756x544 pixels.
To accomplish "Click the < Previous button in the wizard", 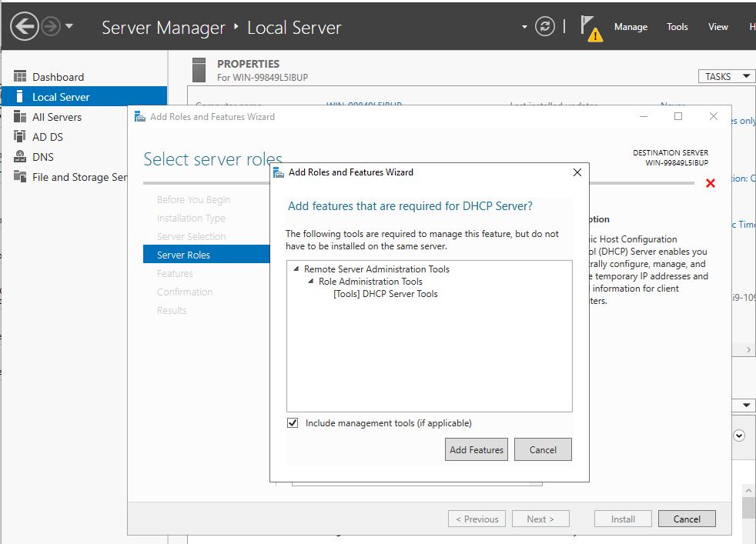I will [x=477, y=519].
